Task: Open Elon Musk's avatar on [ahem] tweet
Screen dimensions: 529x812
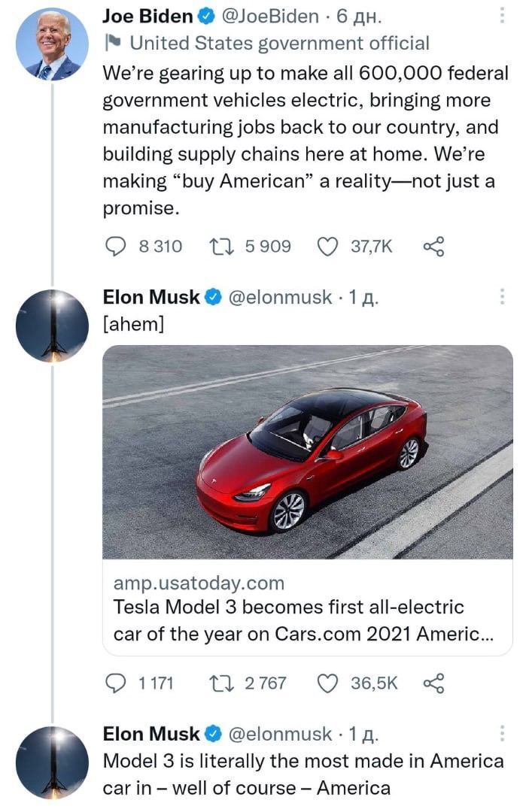Action: pos(52,326)
